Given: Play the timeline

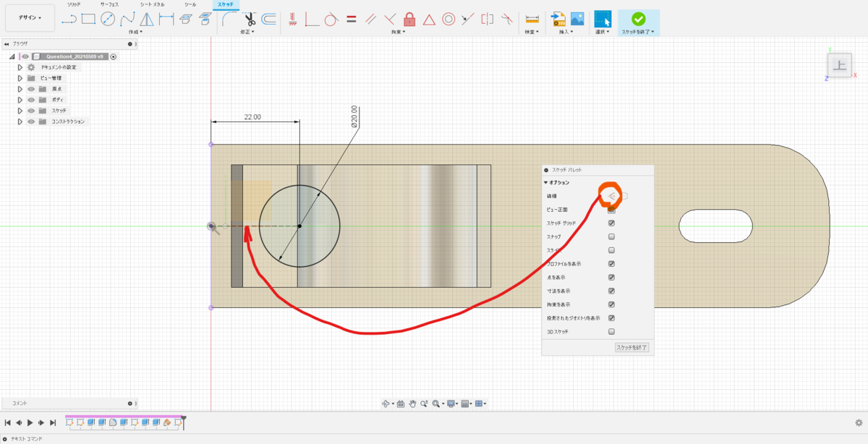Looking at the screenshot, I should [x=30, y=422].
